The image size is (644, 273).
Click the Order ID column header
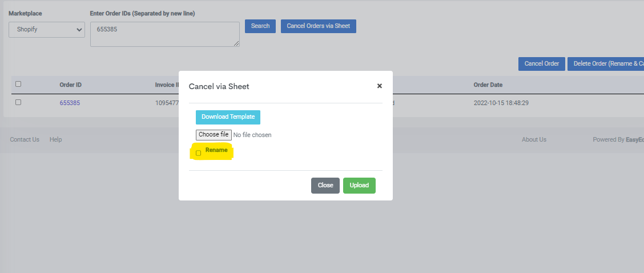click(71, 85)
